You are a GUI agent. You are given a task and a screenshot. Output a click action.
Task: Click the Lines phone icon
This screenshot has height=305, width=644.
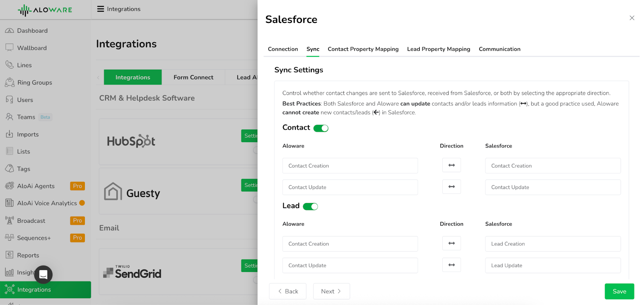click(x=9, y=65)
